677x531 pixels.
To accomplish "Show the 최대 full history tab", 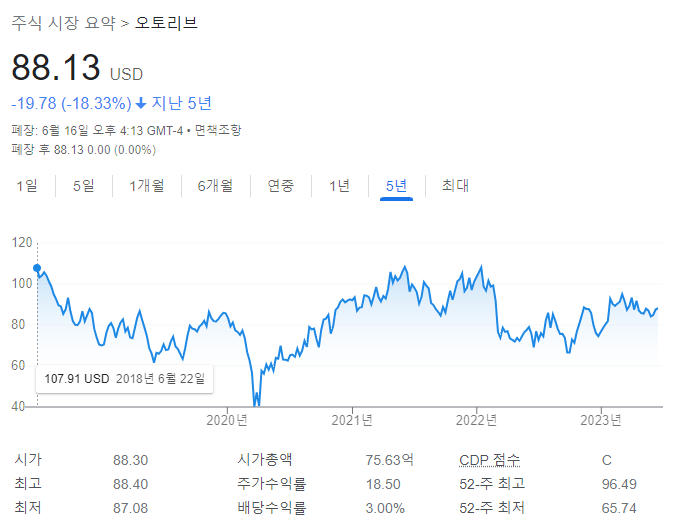I will click(455, 186).
